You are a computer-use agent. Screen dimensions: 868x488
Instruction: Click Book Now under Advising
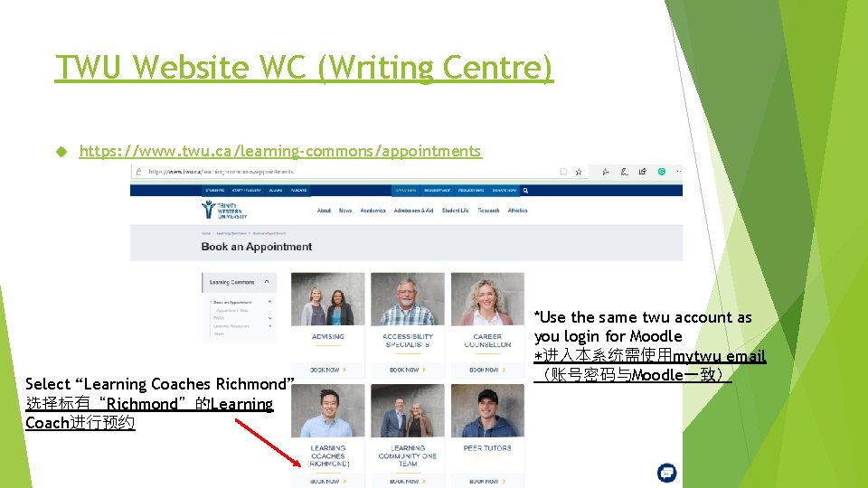[x=327, y=370]
